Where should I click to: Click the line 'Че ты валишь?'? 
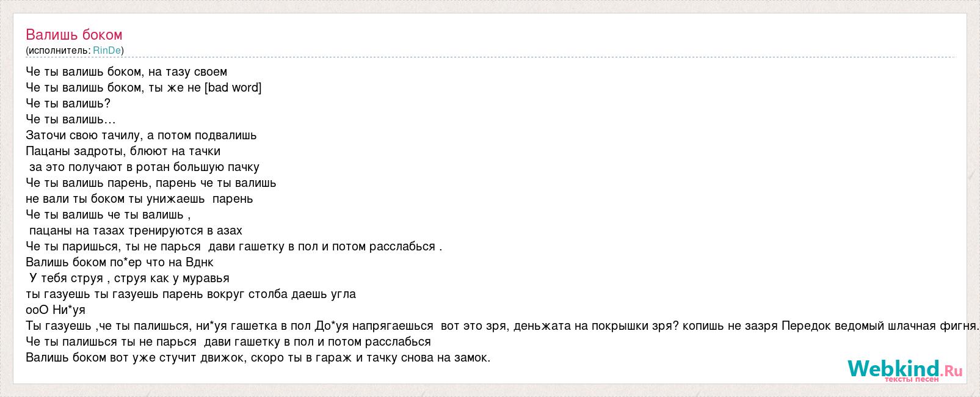[68, 103]
